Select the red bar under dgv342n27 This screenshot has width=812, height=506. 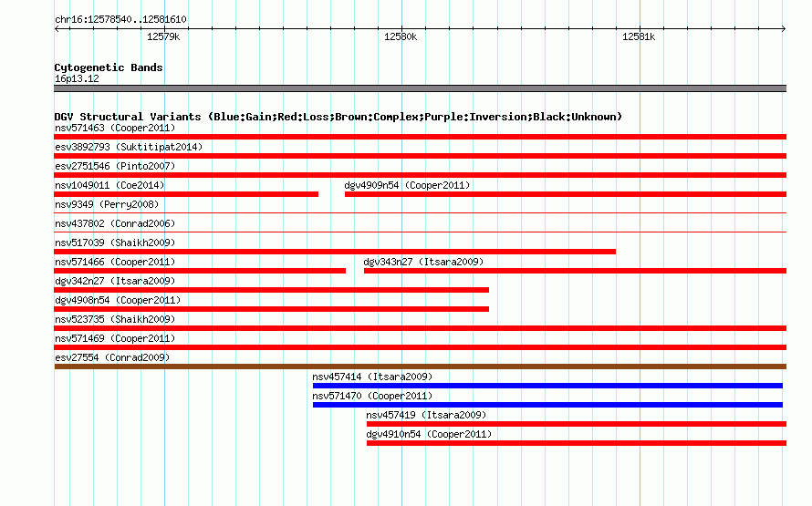click(x=271, y=290)
